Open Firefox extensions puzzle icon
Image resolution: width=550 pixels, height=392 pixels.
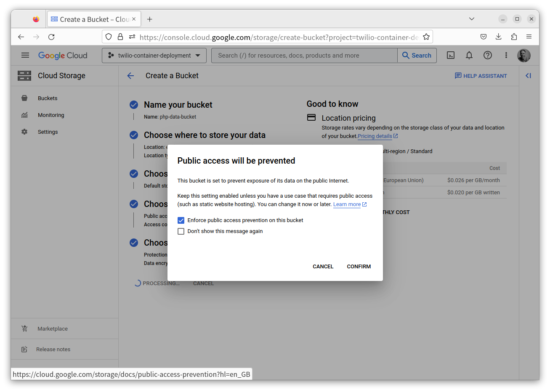(514, 37)
